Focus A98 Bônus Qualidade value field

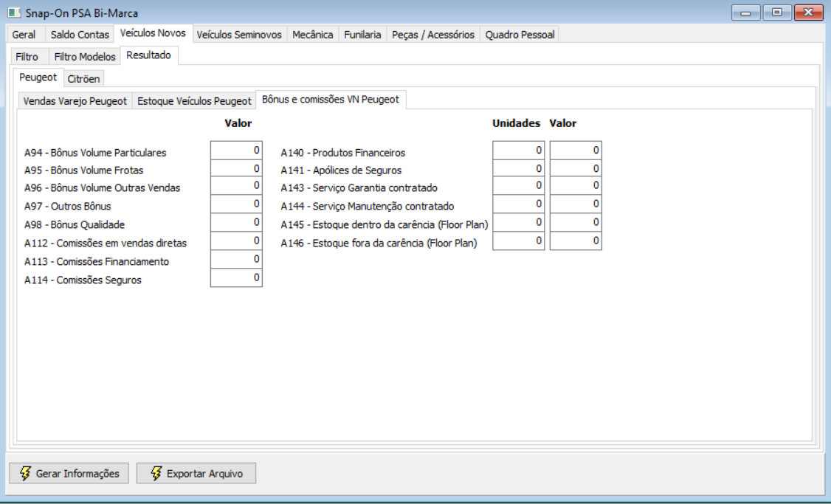[236, 223]
